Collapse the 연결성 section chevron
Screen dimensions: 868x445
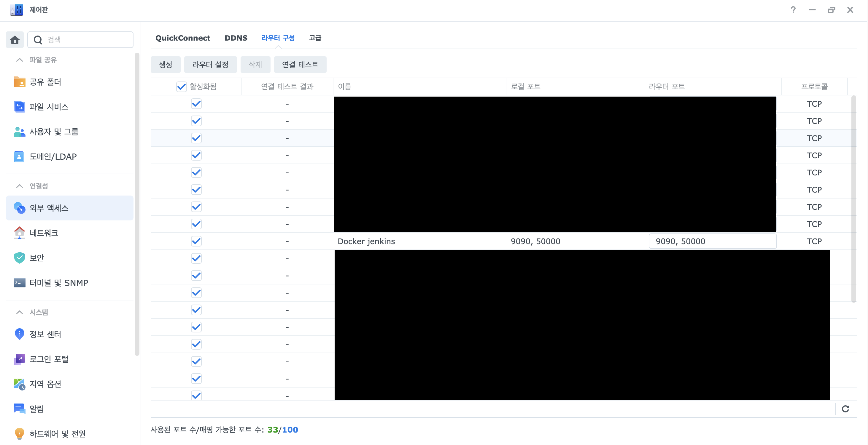(x=20, y=186)
